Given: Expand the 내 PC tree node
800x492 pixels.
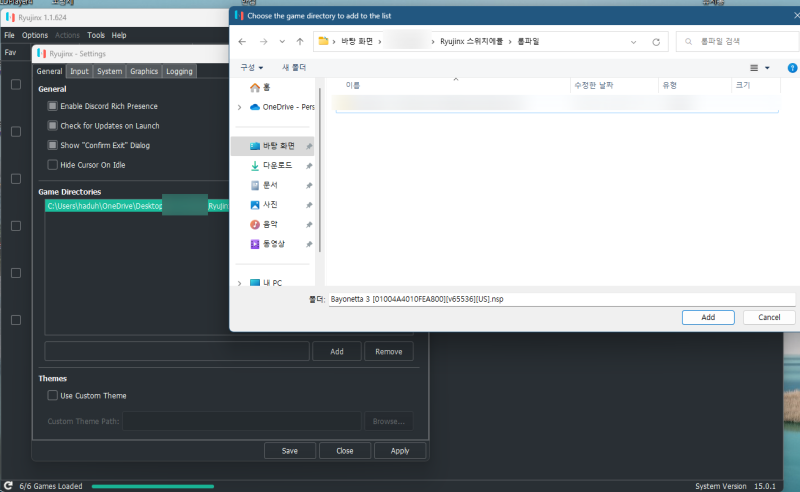Looking at the screenshot, I should (239, 283).
